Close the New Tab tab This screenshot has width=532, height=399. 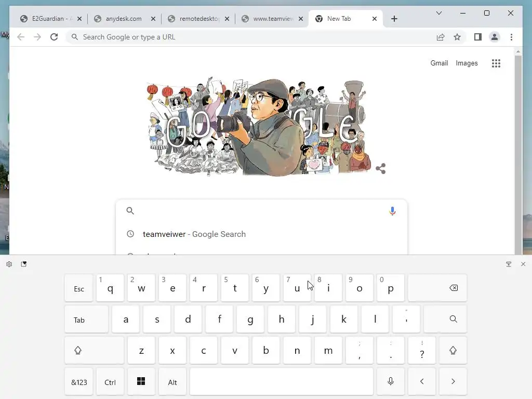375,19
